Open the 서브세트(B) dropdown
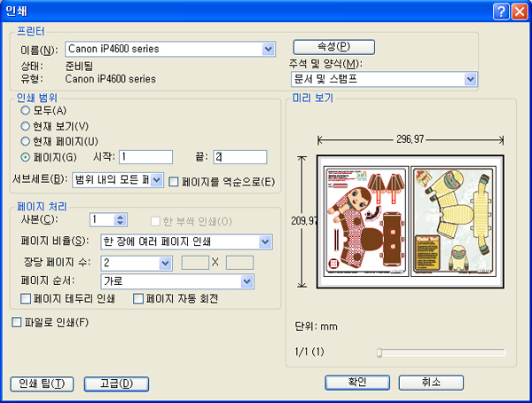The image size is (532, 403). (156, 180)
